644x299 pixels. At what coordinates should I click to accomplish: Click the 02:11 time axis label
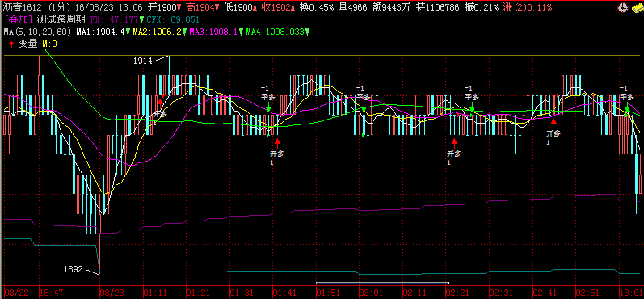point(415,292)
